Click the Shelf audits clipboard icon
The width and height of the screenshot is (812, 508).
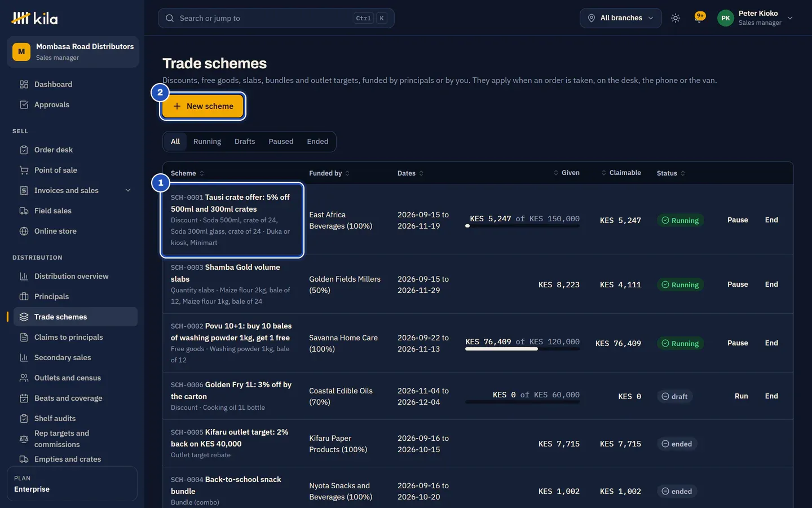coord(24,418)
